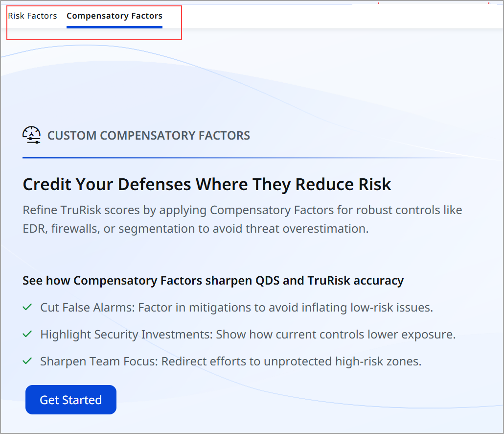Click the CUSTOM COMPENSATORY FACTORS section icon

(31, 135)
